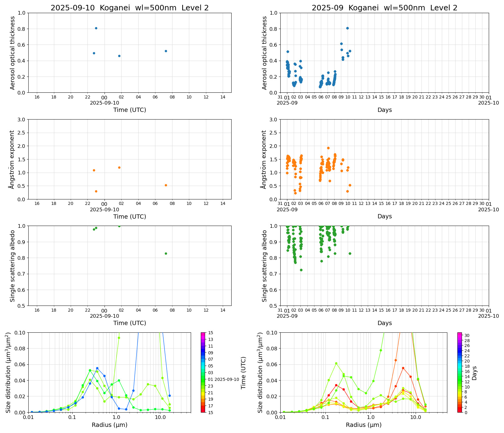504x433 pixels.
Task: Click 'Days' under the monthly albedo plot
Action: (385, 323)
